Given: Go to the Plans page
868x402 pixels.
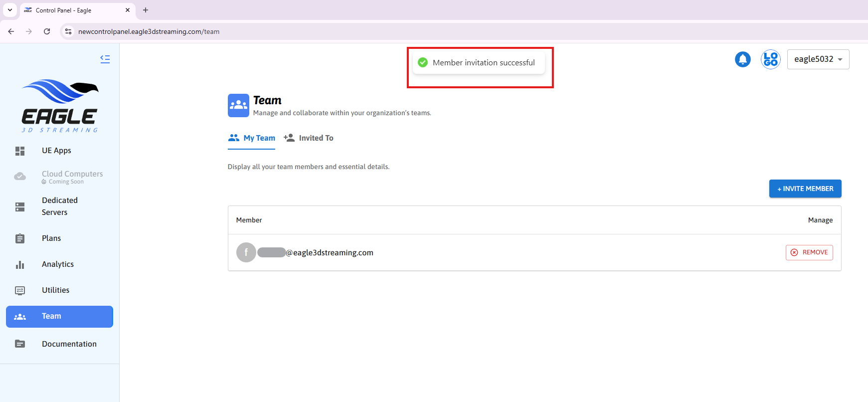Looking at the screenshot, I should click(x=51, y=238).
